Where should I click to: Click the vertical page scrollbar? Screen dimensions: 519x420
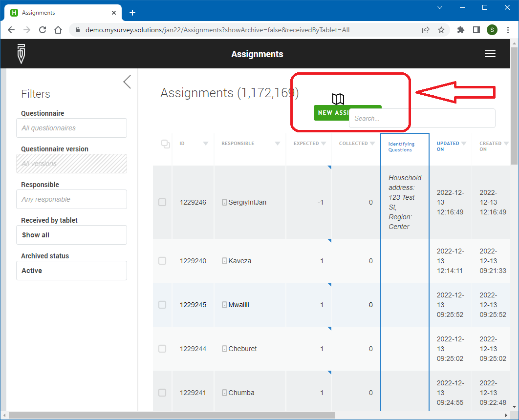pos(514,105)
